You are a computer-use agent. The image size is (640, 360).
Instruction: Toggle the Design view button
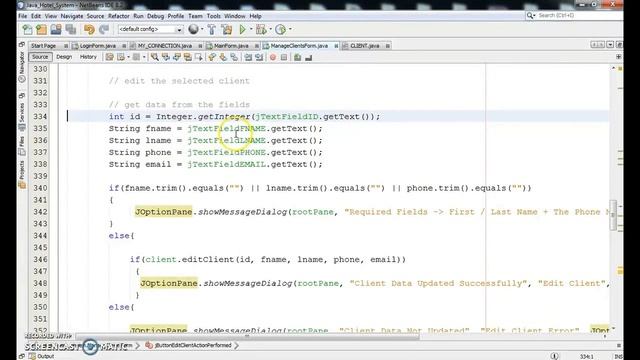point(64,57)
